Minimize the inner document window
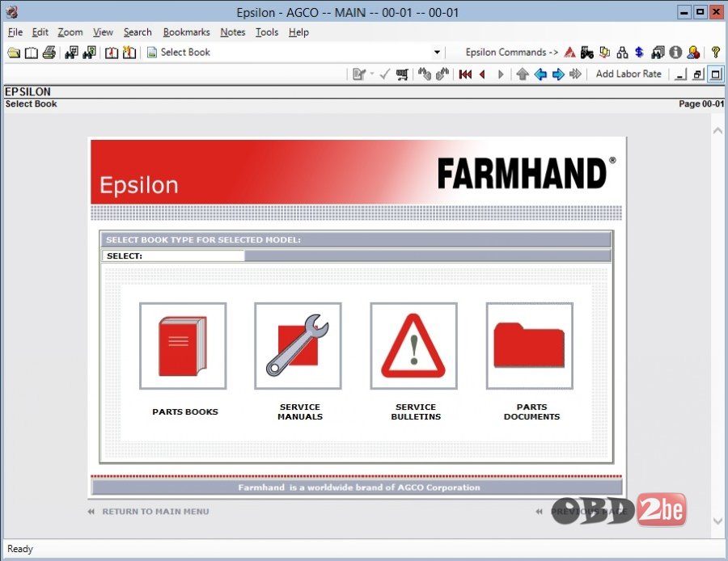This screenshot has width=728, height=561. point(680,74)
